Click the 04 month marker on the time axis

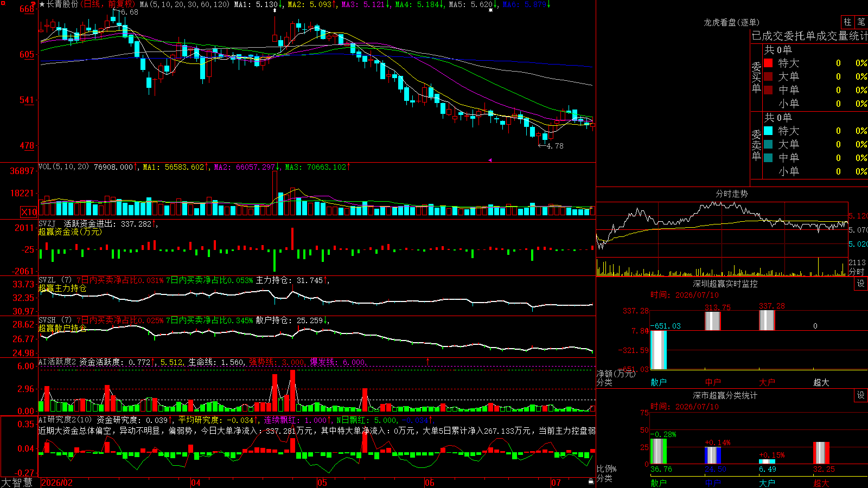tap(196, 483)
